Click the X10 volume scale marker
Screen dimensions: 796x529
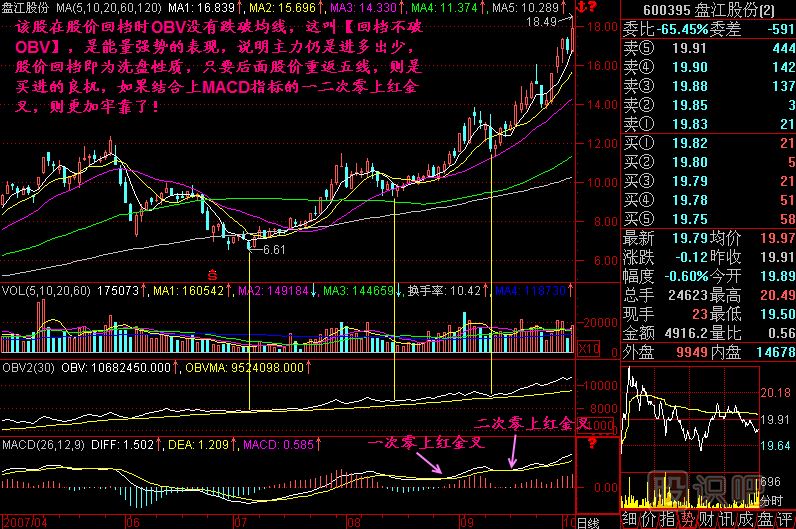click(589, 348)
